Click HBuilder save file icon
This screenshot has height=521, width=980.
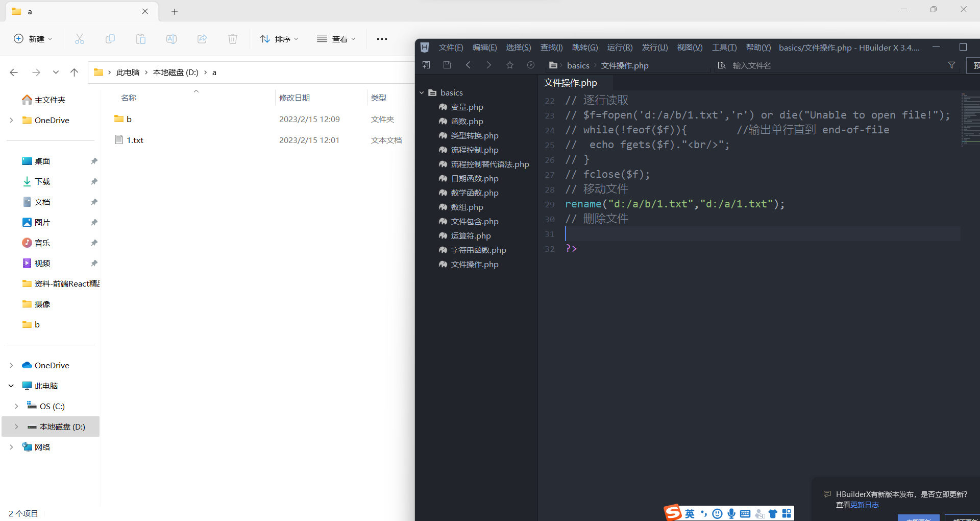447,65
